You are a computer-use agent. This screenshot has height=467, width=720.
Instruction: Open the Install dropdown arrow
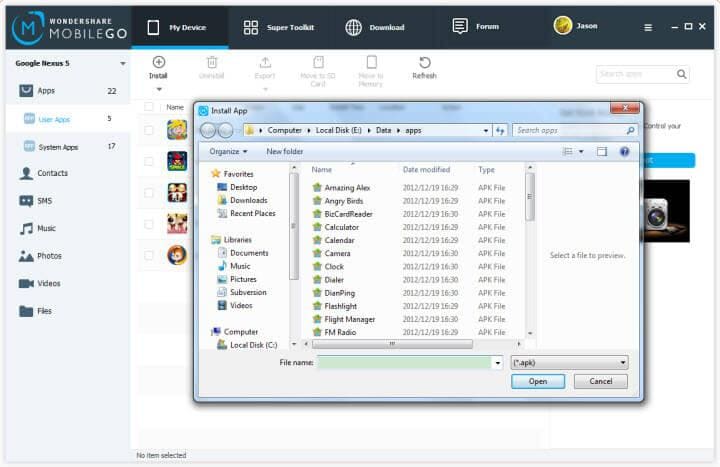tap(159, 89)
